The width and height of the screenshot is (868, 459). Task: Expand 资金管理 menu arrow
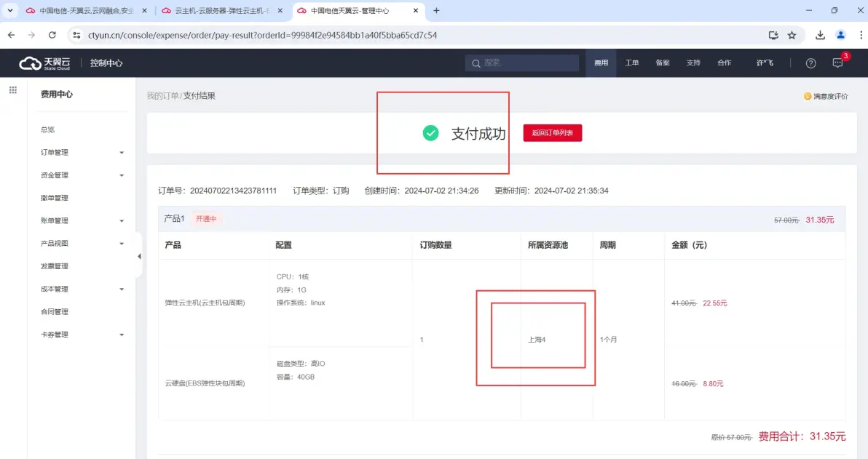pos(122,175)
